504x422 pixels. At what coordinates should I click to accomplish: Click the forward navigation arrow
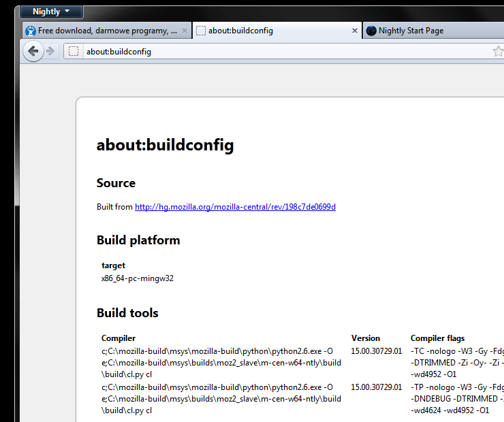50,51
